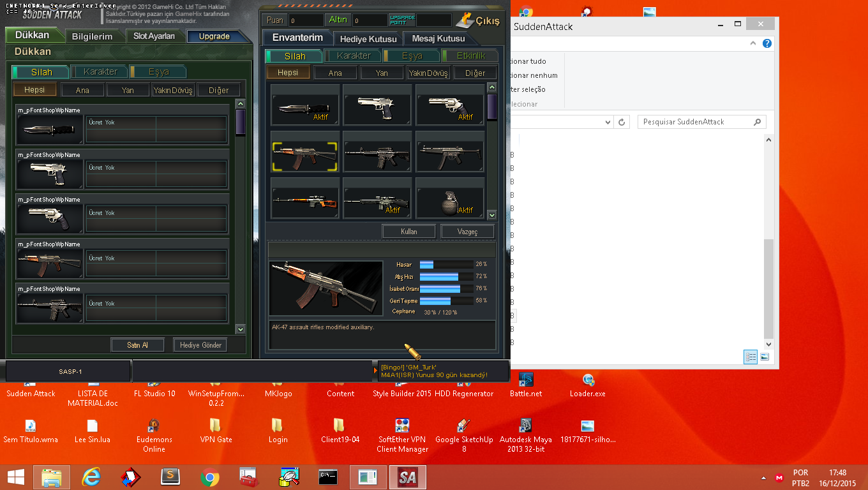This screenshot has height=490, width=868.
Task: Click the Envanterim grid scroll-up arrow
Action: [x=492, y=87]
